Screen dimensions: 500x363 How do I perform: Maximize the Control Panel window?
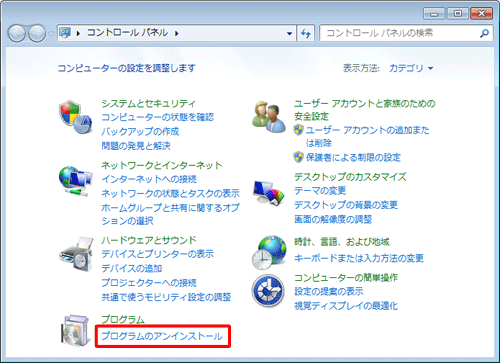click(x=457, y=14)
